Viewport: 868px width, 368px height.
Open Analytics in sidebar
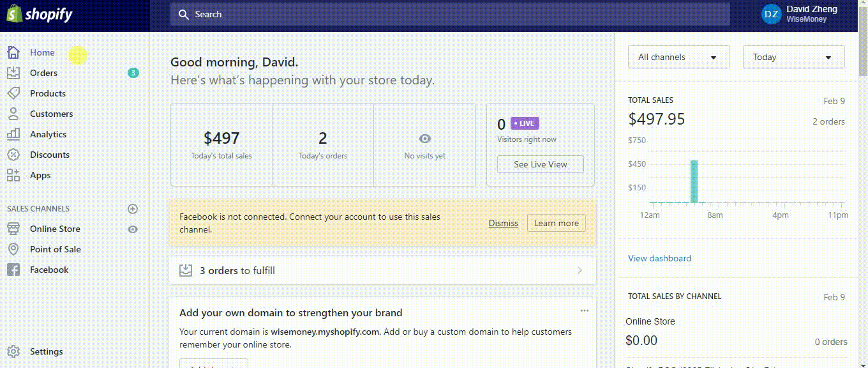pyautogui.click(x=48, y=134)
